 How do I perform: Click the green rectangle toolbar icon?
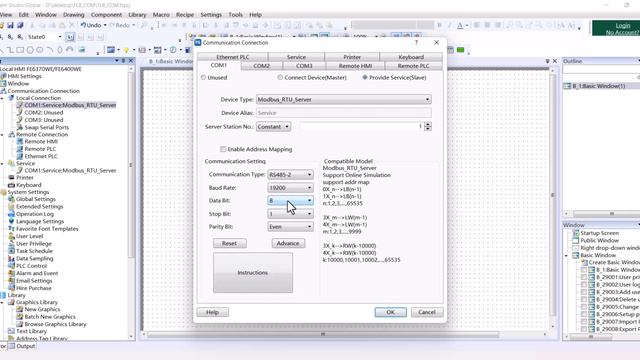[460, 50]
